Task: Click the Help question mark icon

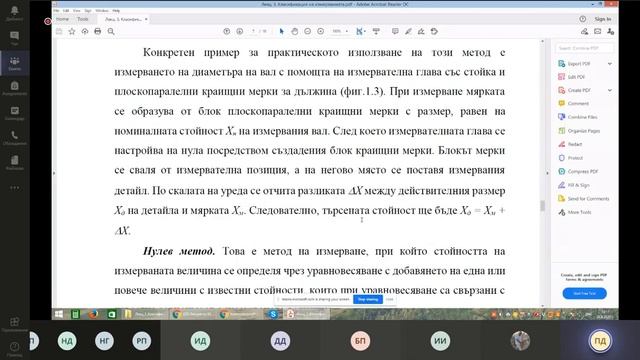Action: pyautogui.click(x=582, y=19)
